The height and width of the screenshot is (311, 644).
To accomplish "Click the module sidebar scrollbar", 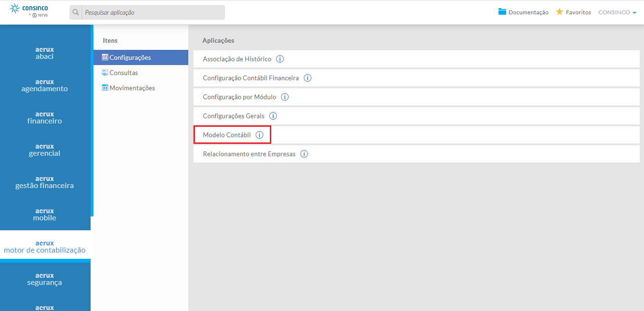I will click(x=92, y=121).
